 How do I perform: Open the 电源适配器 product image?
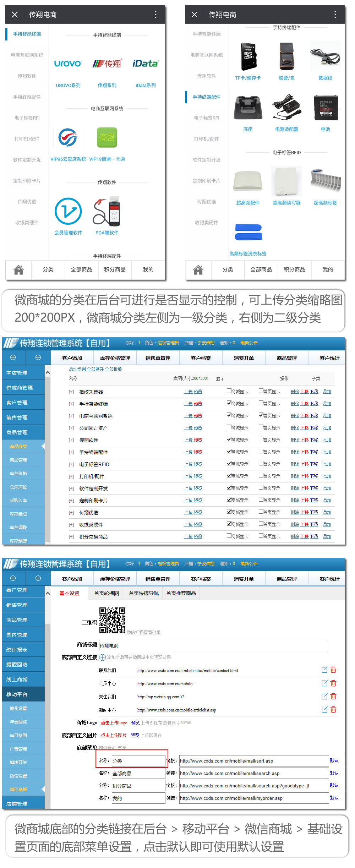tap(286, 108)
